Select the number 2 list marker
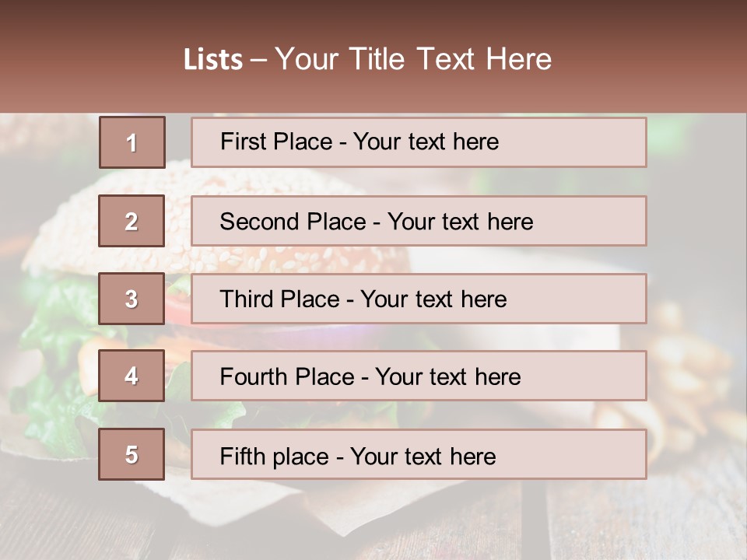 pyautogui.click(x=132, y=221)
